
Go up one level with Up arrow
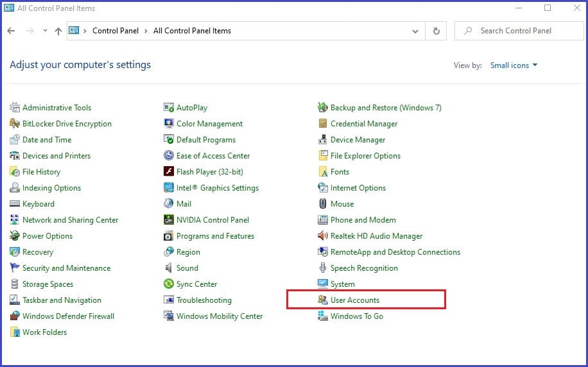58,31
